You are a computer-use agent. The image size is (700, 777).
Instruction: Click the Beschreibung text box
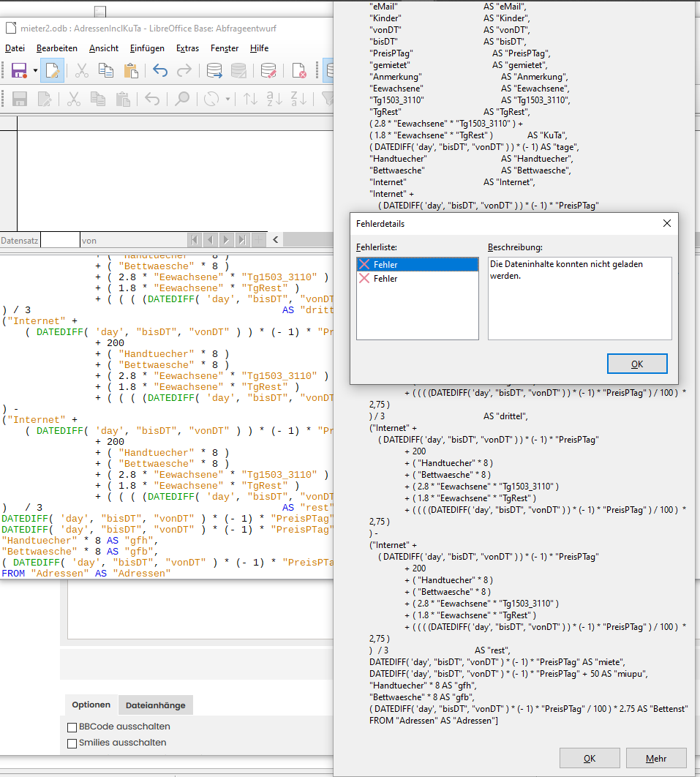pyautogui.click(x=579, y=299)
